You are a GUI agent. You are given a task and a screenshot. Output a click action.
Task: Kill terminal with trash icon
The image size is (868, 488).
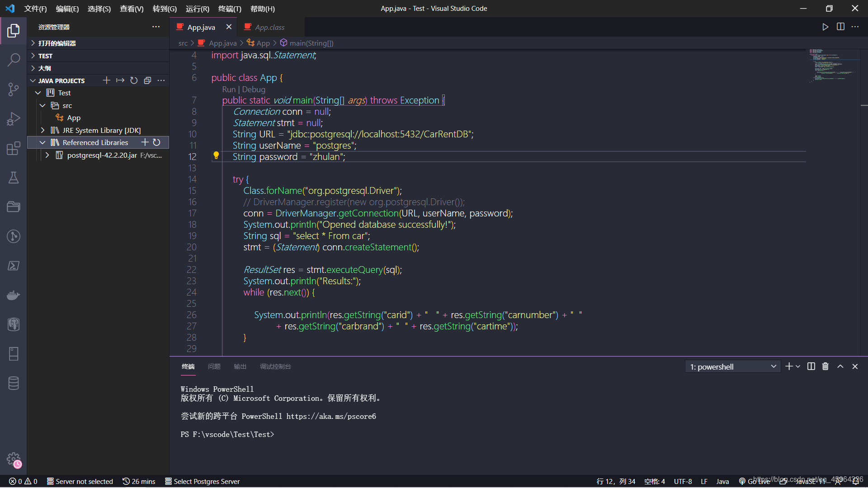(x=825, y=366)
